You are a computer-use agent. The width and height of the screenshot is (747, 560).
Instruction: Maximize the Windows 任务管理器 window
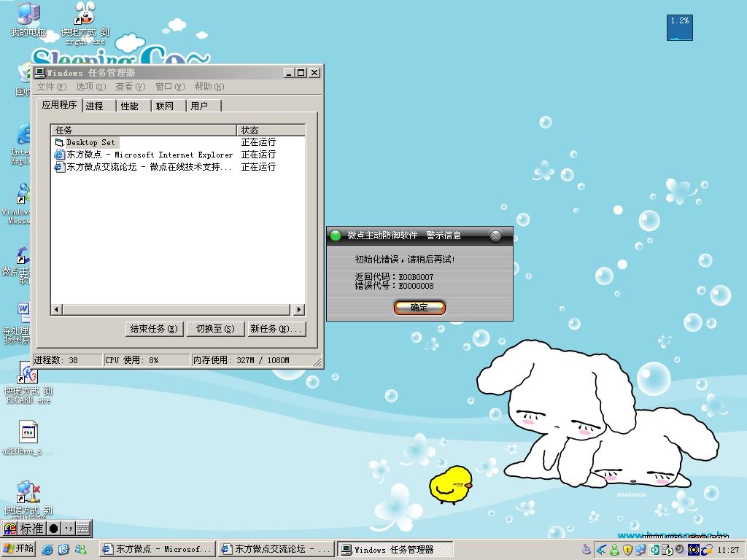point(301,73)
